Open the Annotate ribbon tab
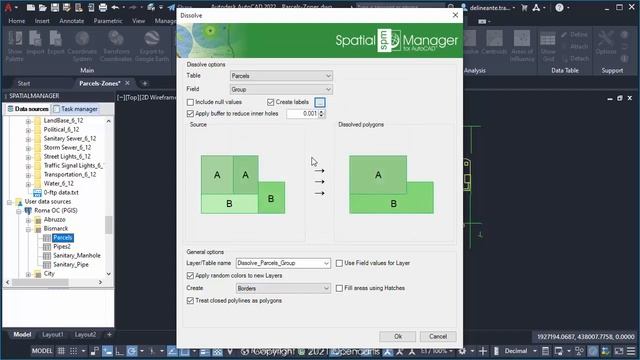 coord(71,21)
